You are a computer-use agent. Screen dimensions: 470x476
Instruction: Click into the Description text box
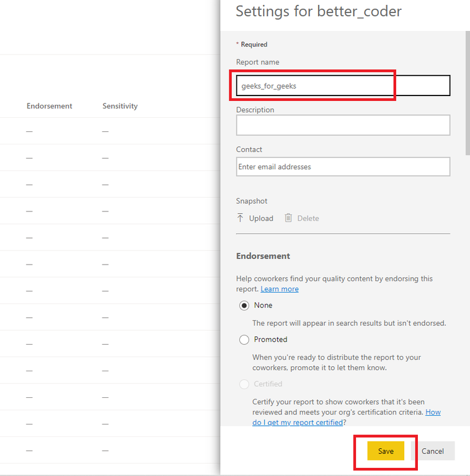point(342,125)
